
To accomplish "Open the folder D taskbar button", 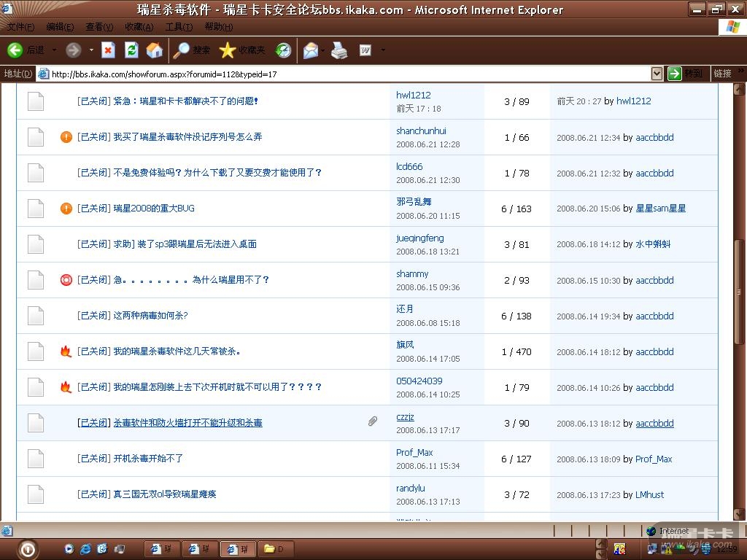I will [x=275, y=549].
